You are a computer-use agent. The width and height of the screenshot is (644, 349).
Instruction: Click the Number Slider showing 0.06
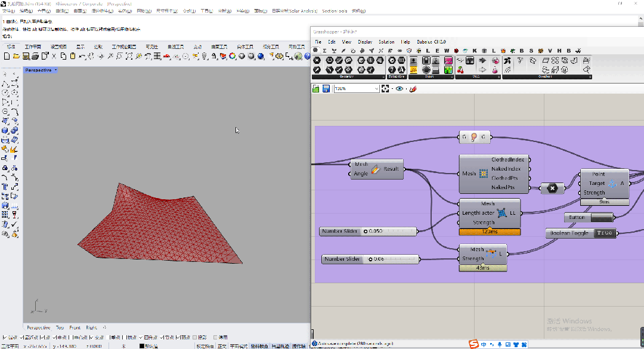pos(370,260)
